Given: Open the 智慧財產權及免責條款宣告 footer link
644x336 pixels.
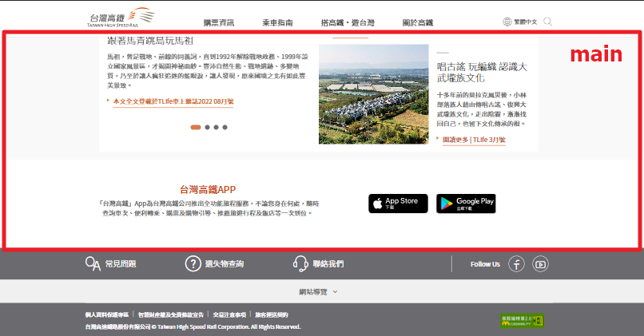Looking at the screenshot, I should pyautogui.click(x=171, y=314).
